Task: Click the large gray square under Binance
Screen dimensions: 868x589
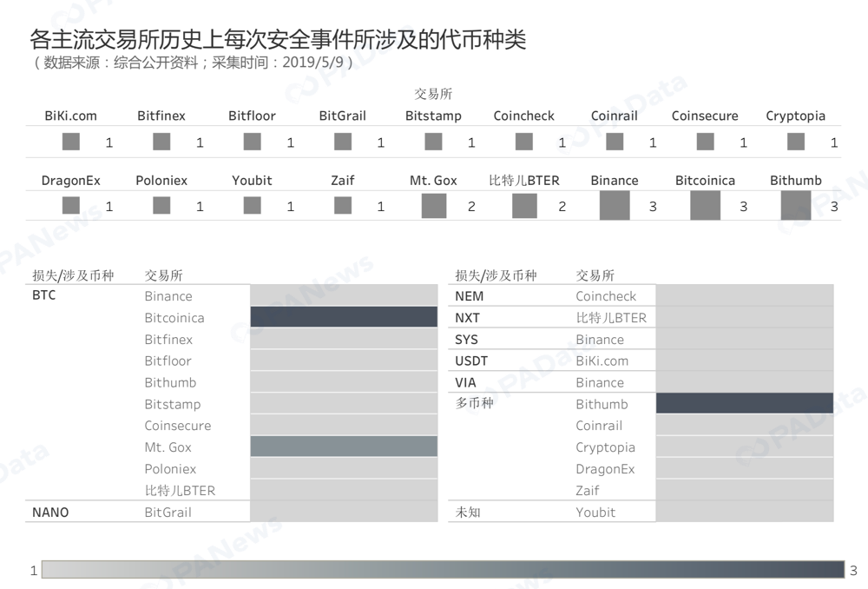Action: pos(615,206)
